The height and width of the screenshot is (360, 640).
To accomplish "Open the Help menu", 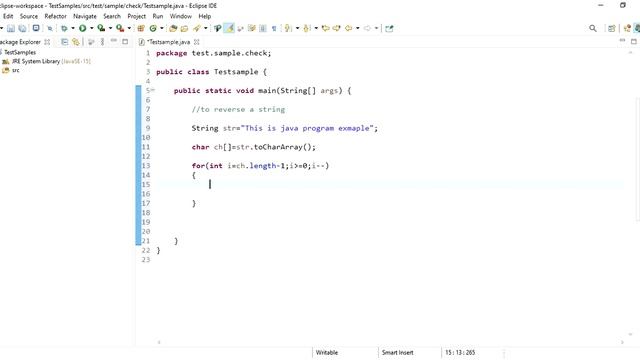I will point(204,16).
